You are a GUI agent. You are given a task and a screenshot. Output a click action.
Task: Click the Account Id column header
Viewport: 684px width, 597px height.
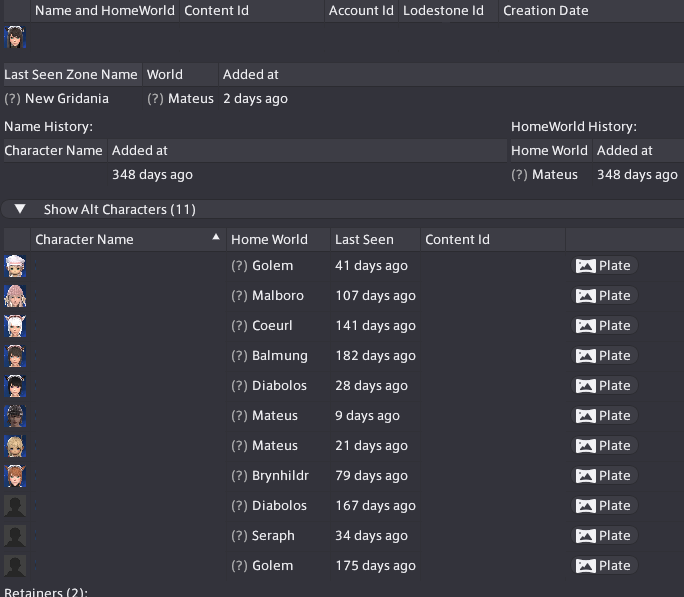pos(361,10)
